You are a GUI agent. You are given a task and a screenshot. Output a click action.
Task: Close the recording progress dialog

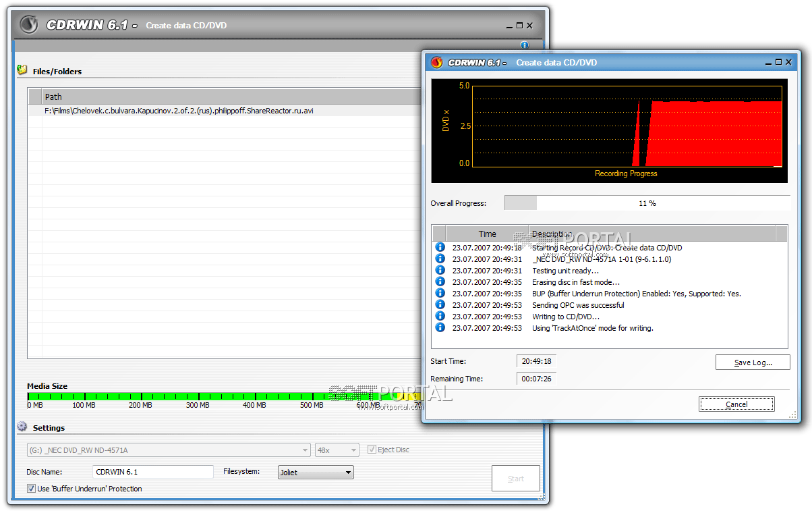click(x=789, y=62)
